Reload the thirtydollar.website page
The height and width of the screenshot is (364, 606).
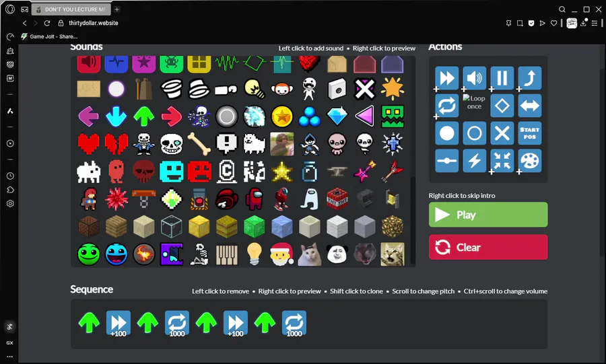coord(46,23)
